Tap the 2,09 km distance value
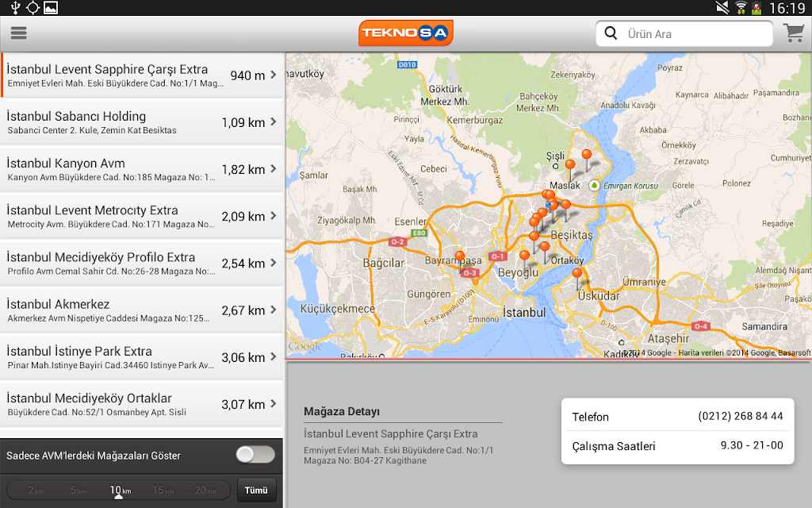Image resolution: width=812 pixels, height=508 pixels. coord(243,217)
